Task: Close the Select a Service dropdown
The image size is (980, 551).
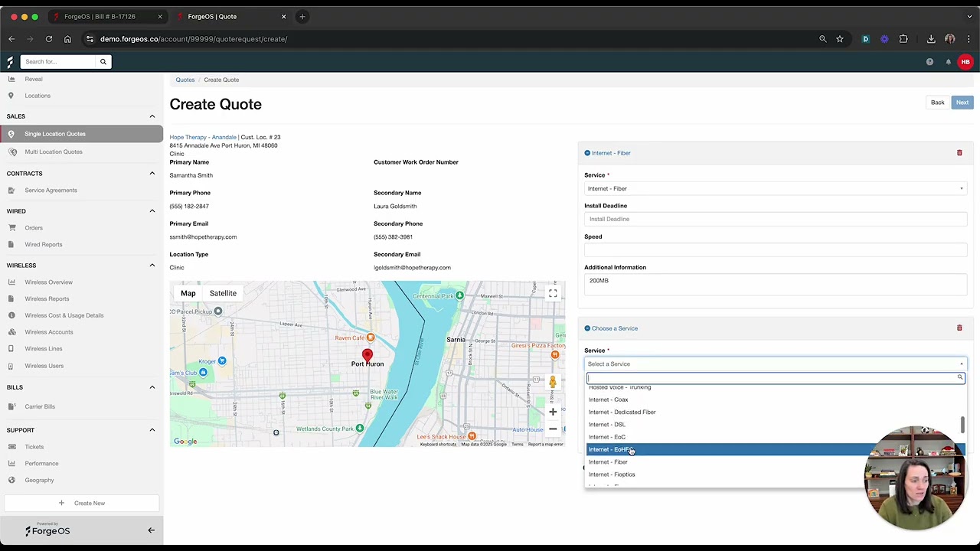Action: (776, 364)
